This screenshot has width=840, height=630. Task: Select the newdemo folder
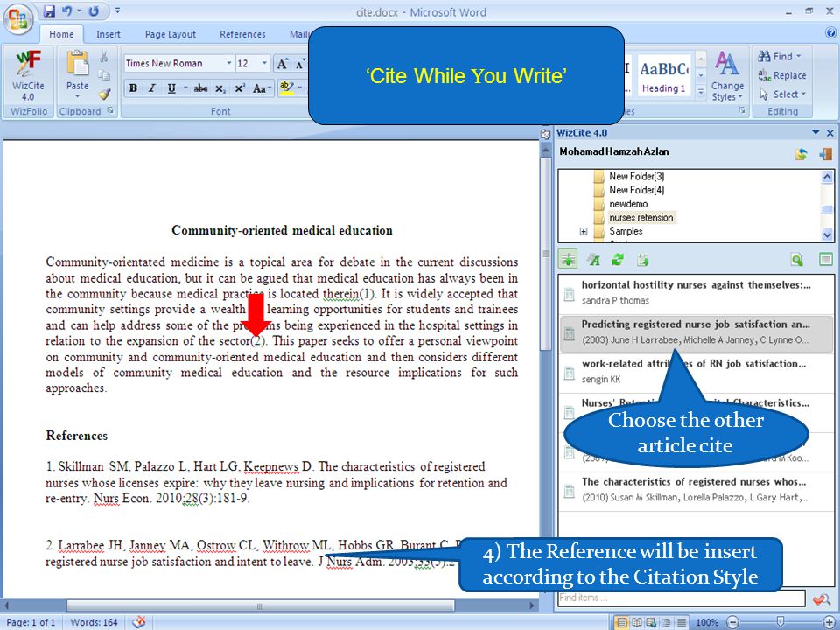pos(628,204)
